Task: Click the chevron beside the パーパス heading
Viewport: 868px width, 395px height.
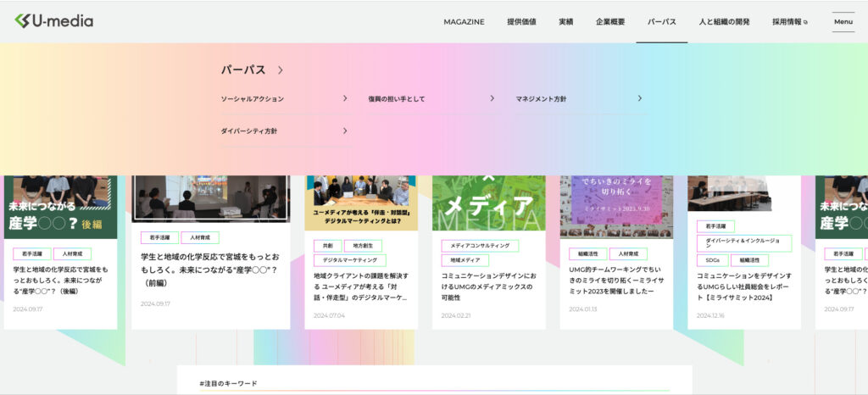Action: (280, 70)
